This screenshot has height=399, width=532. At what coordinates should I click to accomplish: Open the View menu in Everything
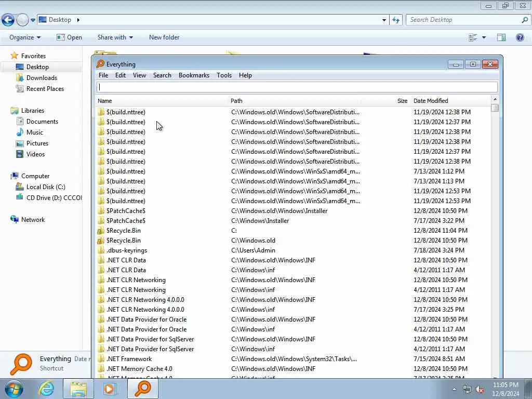click(x=139, y=75)
